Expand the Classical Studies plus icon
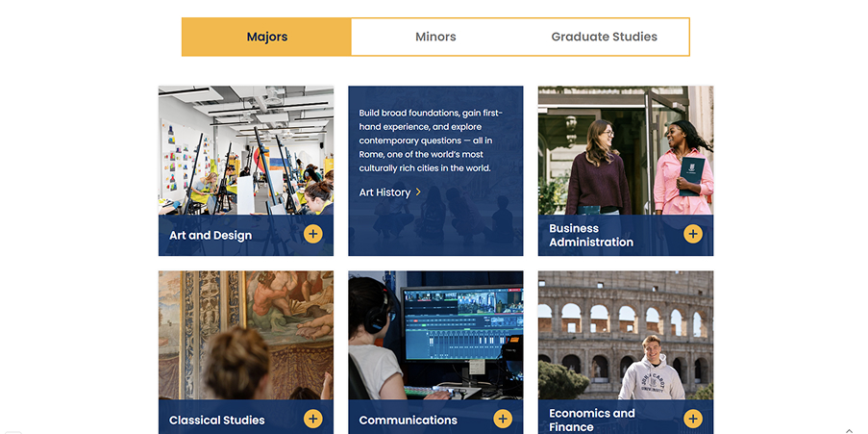Image resolution: width=868 pixels, height=434 pixels. point(312,419)
